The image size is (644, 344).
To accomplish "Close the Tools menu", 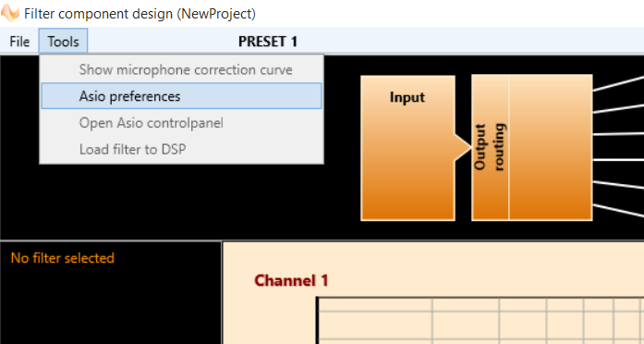I will pos(63,42).
